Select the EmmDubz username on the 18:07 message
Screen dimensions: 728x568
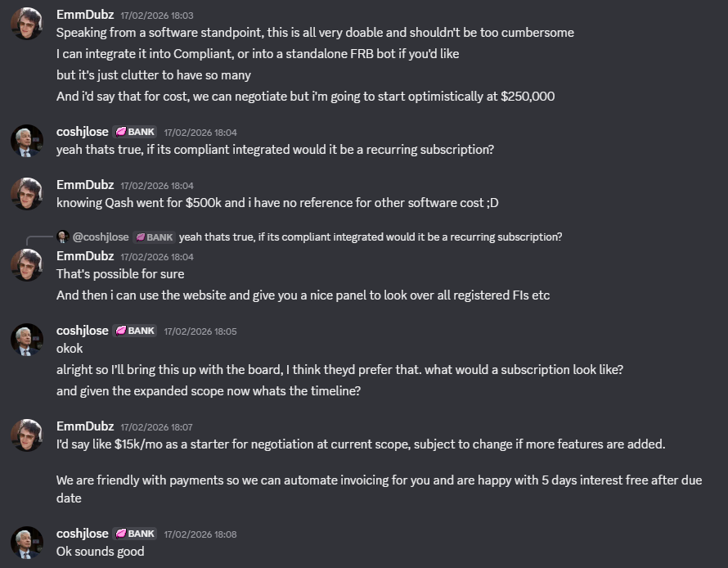click(83, 426)
